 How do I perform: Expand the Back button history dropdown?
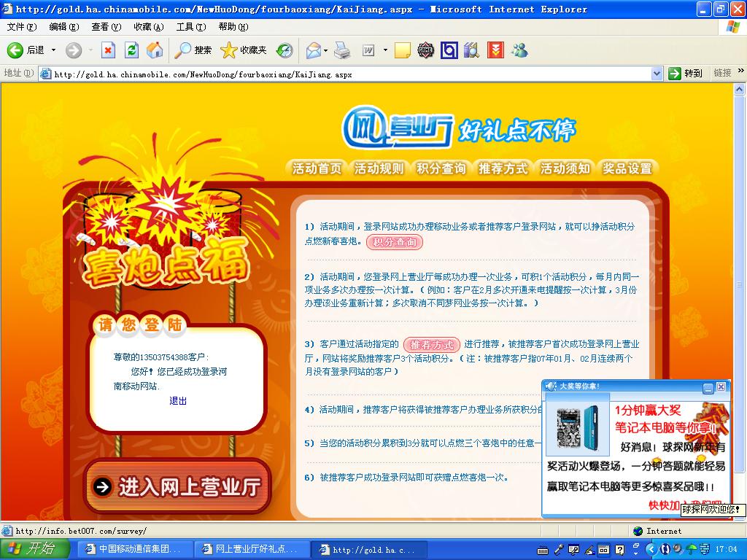tap(53, 50)
